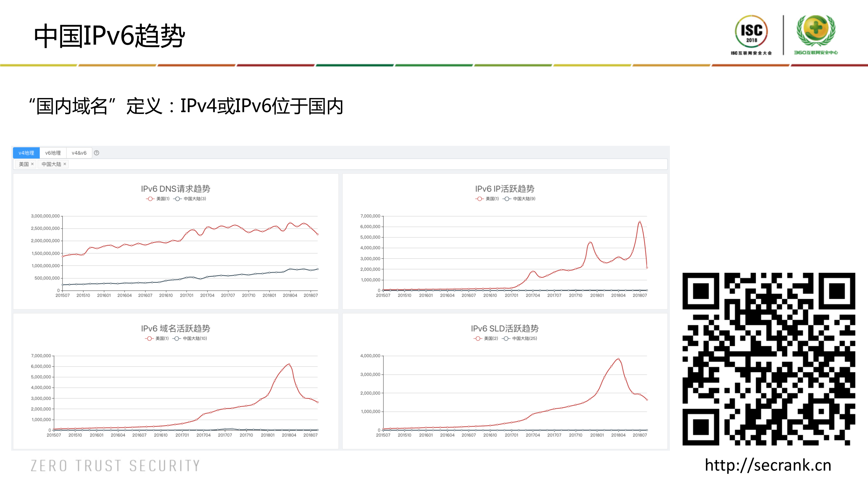Switch to the v4地理 tab
The width and height of the screenshot is (868, 488).
26,153
